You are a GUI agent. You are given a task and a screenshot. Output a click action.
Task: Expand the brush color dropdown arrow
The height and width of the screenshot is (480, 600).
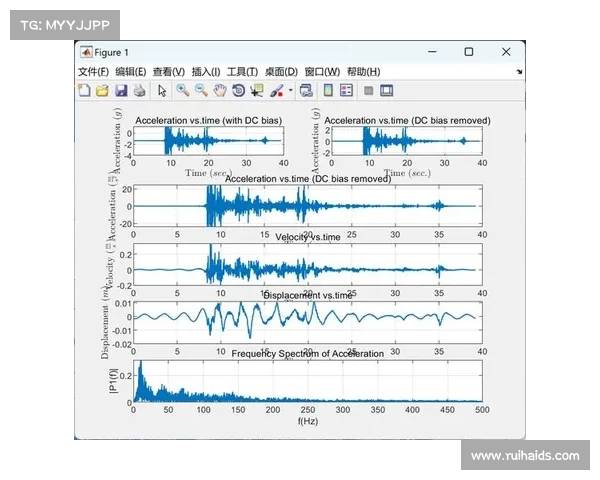coord(289,91)
